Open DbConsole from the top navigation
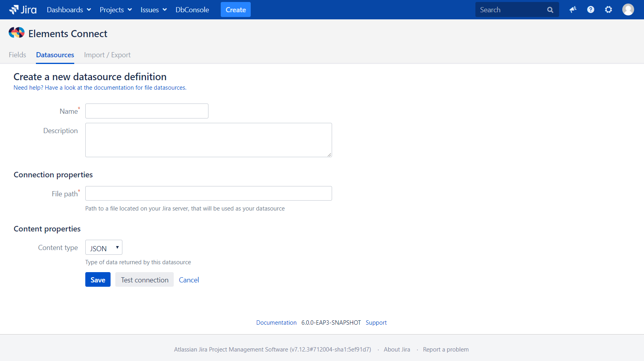The width and height of the screenshot is (644, 361). tap(192, 10)
